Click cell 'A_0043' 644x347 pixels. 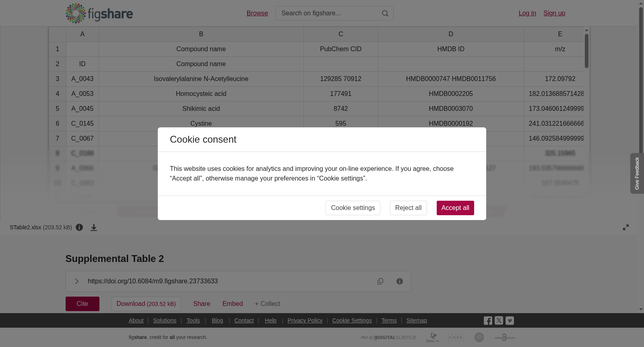tap(83, 79)
